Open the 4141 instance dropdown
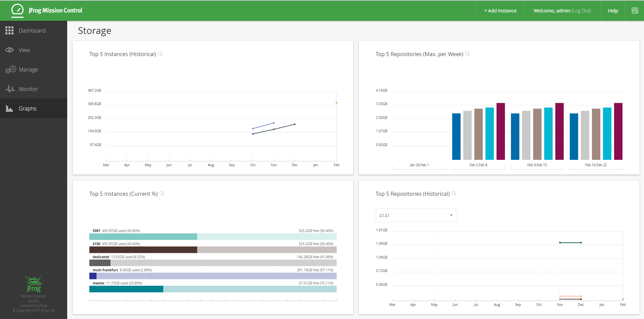This screenshot has height=319, width=644. point(416,215)
